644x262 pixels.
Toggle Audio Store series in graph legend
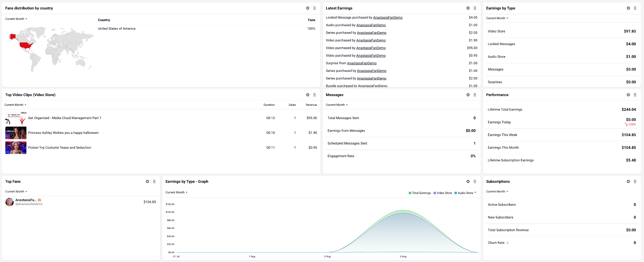pyautogui.click(x=464, y=193)
